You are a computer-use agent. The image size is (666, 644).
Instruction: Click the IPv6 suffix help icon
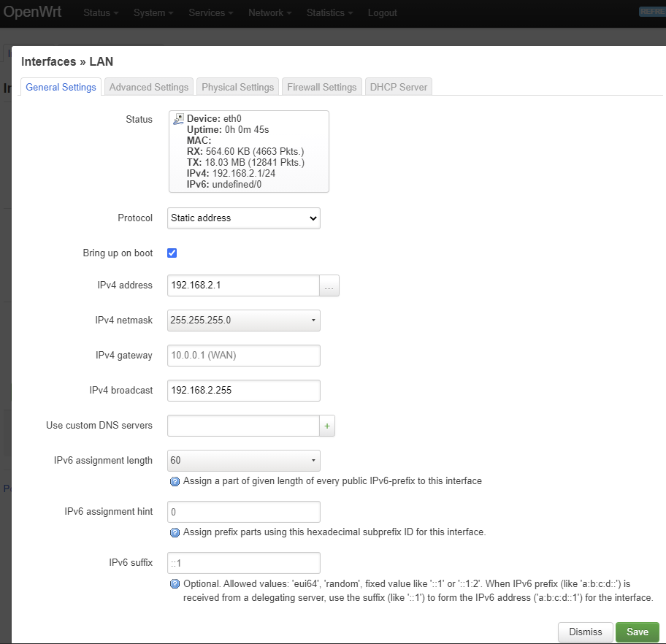coord(175,583)
